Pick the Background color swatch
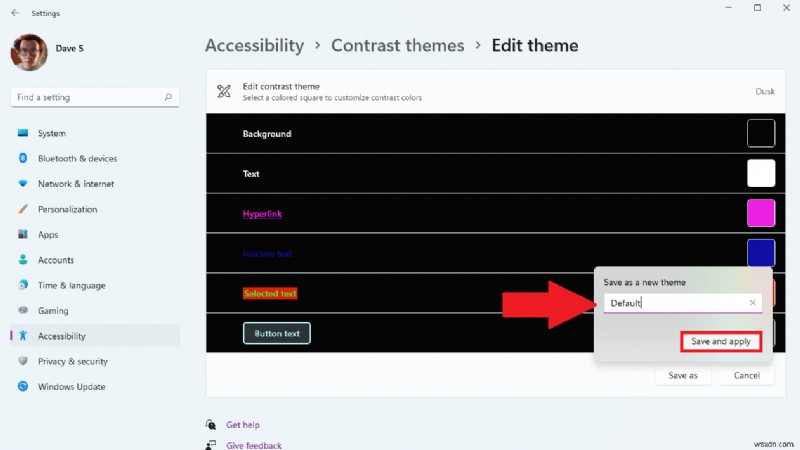Viewport: 800px width, 450px height. pos(760,133)
